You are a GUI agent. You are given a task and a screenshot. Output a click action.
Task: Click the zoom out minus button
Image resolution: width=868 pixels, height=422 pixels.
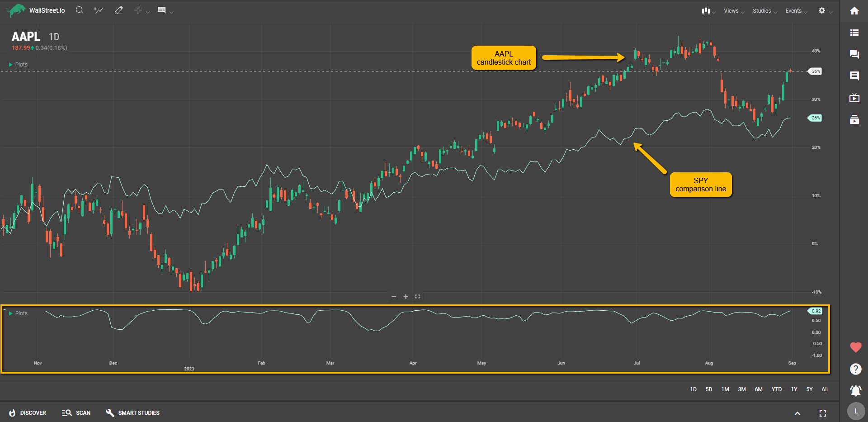(394, 297)
